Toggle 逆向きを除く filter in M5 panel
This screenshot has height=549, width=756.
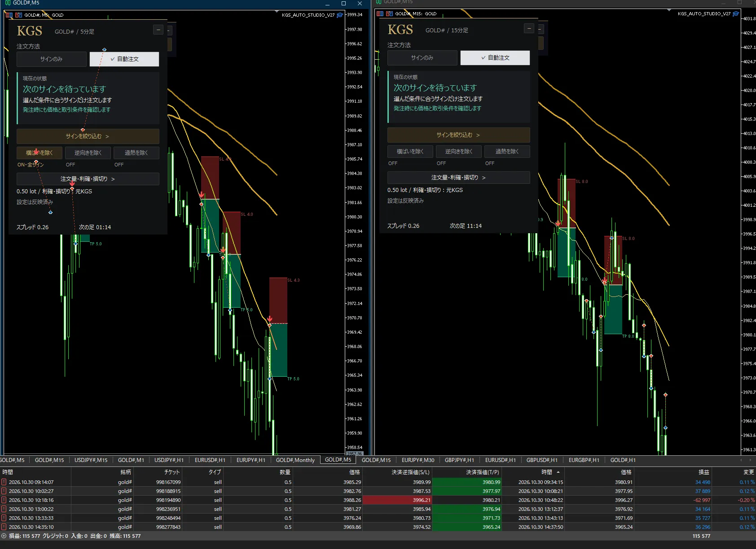tap(88, 153)
